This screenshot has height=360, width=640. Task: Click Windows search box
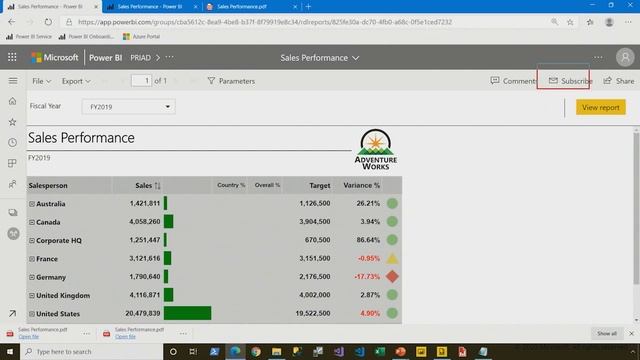click(92, 351)
